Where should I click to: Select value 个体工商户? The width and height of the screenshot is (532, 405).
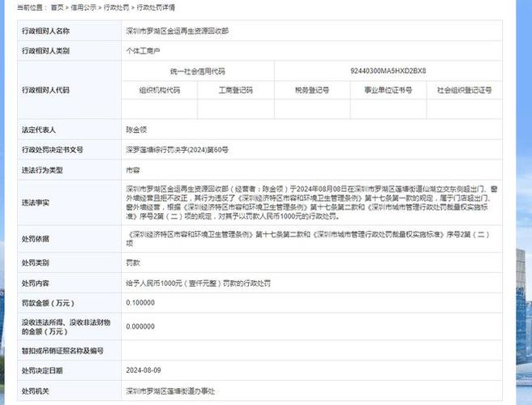(144, 51)
